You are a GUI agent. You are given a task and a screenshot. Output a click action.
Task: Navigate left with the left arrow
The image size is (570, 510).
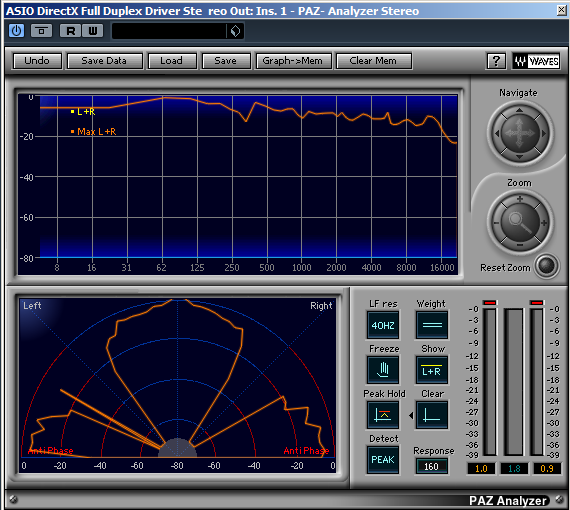(x=496, y=133)
